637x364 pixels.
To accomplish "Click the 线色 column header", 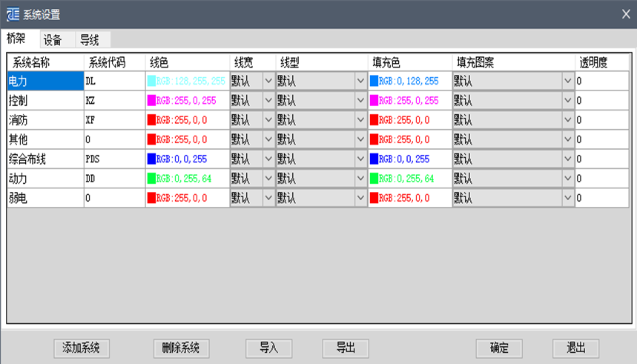I will pos(188,62).
